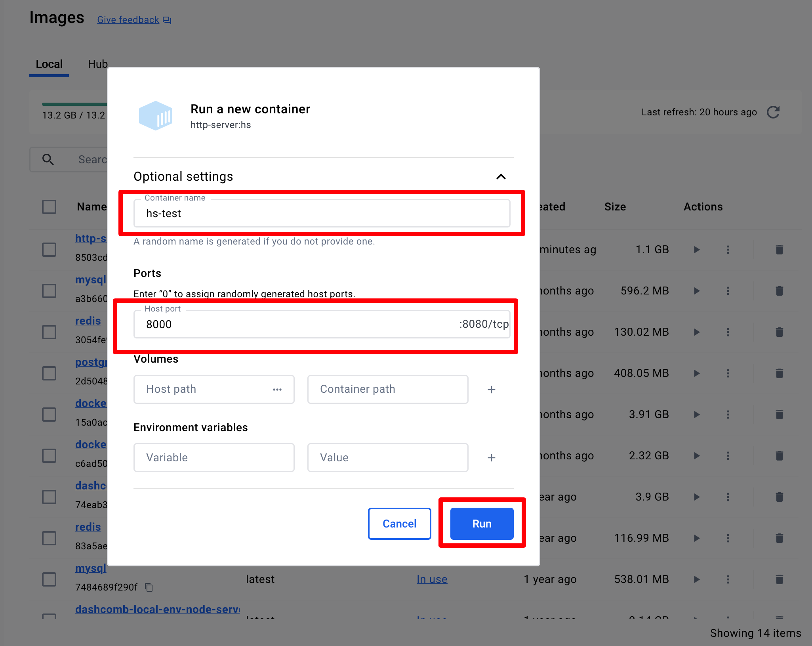Image resolution: width=812 pixels, height=646 pixels.
Task: Delete the 596.2 MB image
Action: [779, 291]
